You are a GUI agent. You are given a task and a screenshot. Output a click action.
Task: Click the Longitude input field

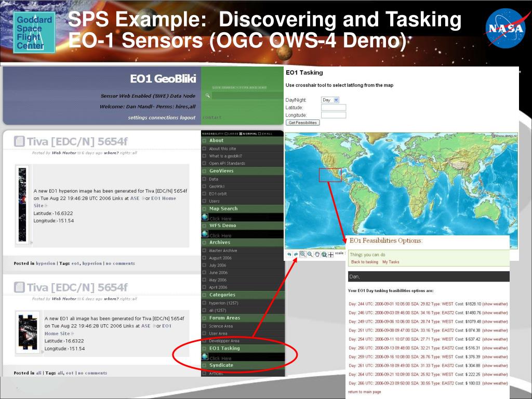pyautogui.click(x=334, y=115)
